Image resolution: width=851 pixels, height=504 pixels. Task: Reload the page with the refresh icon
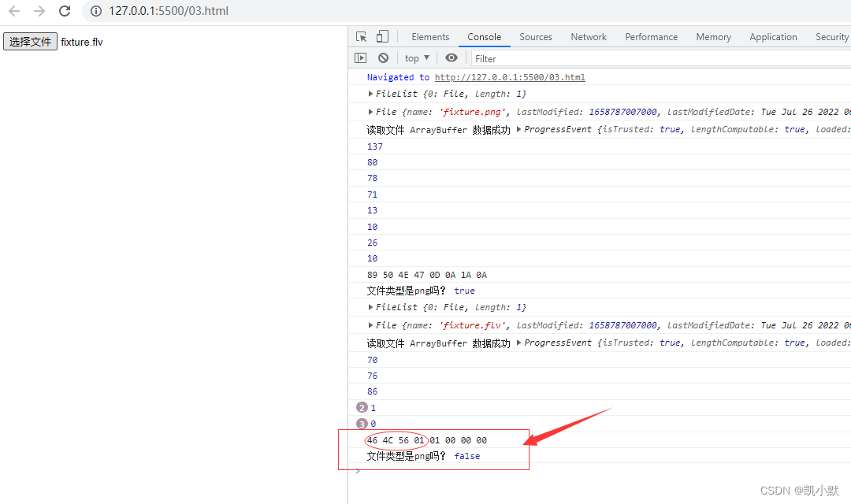(65, 12)
